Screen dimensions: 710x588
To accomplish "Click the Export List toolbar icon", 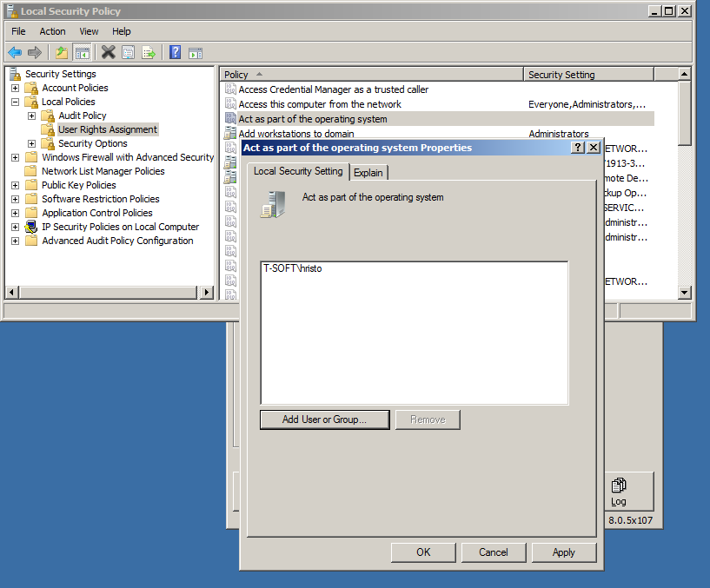I will point(149,52).
